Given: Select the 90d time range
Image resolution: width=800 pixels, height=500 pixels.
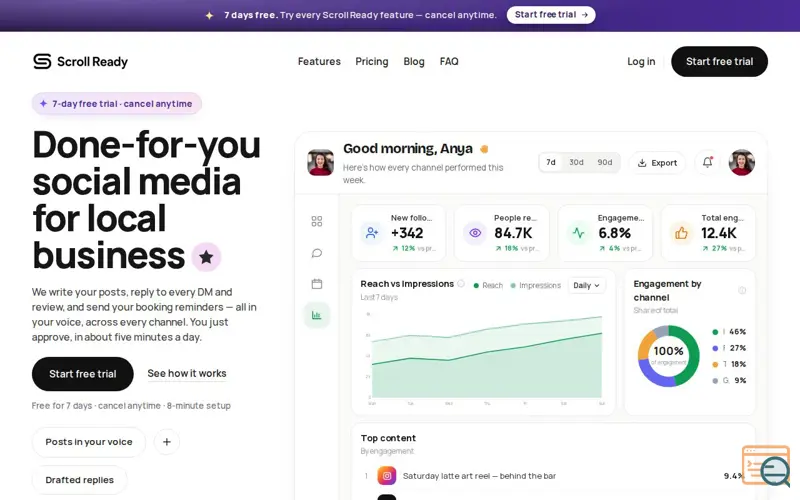Looking at the screenshot, I should (x=605, y=162).
